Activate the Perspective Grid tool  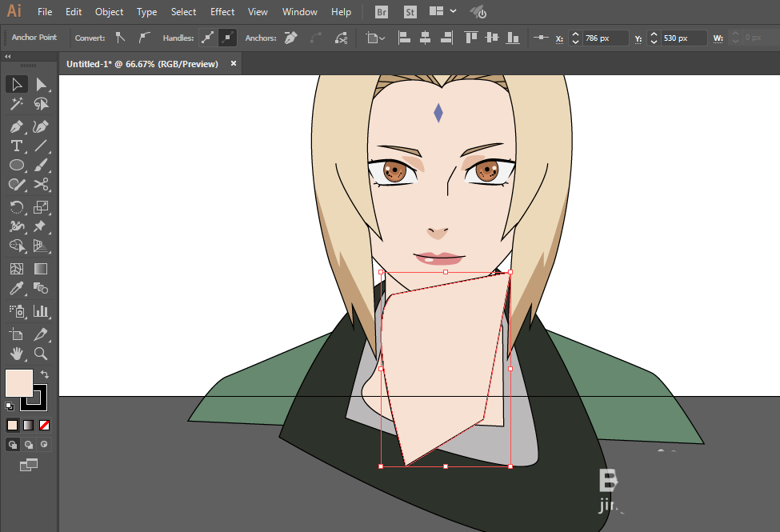[41, 246]
